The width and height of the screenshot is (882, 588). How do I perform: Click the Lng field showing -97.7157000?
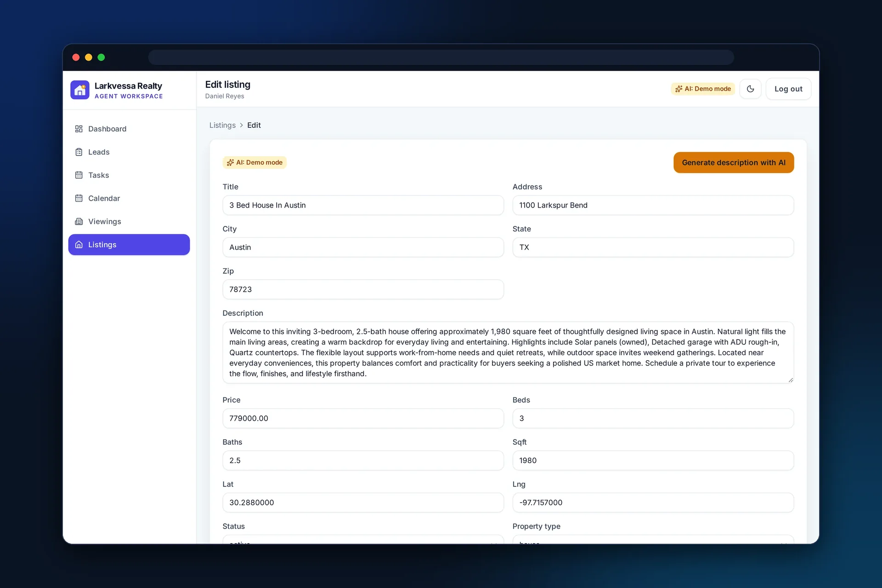click(653, 503)
